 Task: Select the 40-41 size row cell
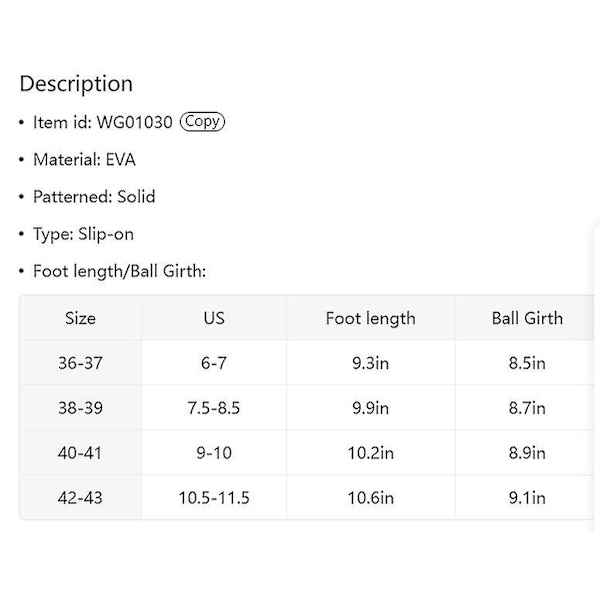pyautogui.click(x=80, y=453)
